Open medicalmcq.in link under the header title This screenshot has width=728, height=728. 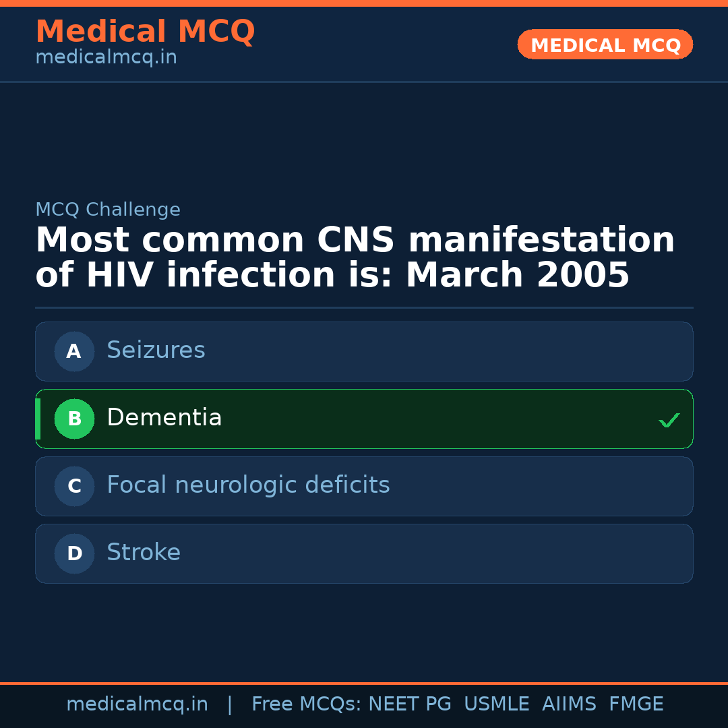click(x=106, y=58)
